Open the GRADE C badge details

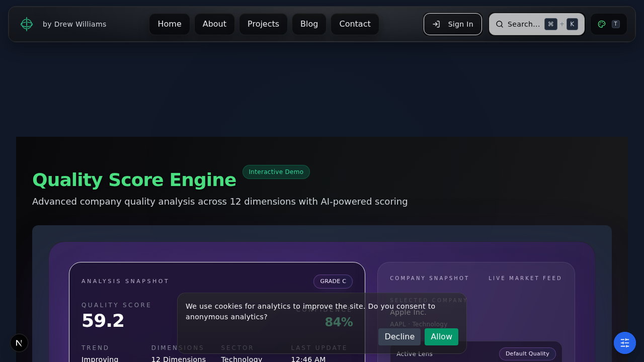[x=333, y=282]
